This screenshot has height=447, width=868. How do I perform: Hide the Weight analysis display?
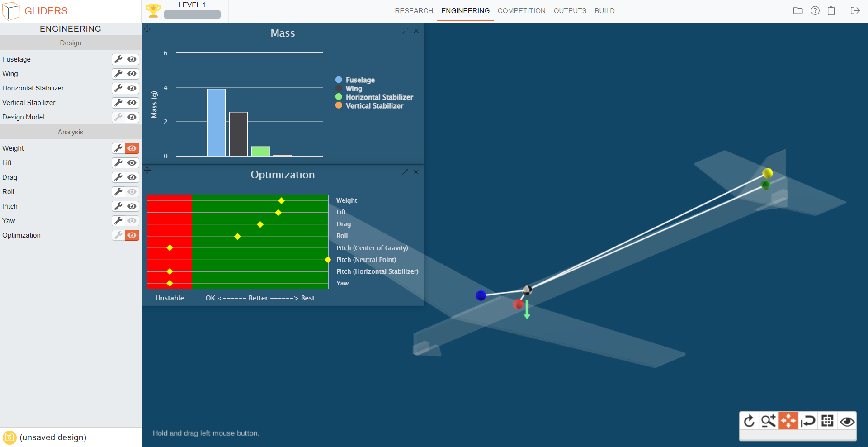pyautogui.click(x=132, y=148)
